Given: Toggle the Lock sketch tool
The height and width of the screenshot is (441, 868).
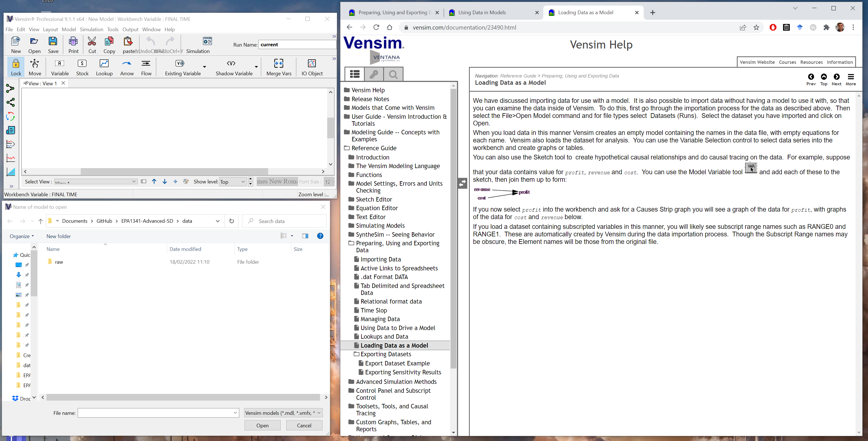Looking at the screenshot, I should pos(16,67).
